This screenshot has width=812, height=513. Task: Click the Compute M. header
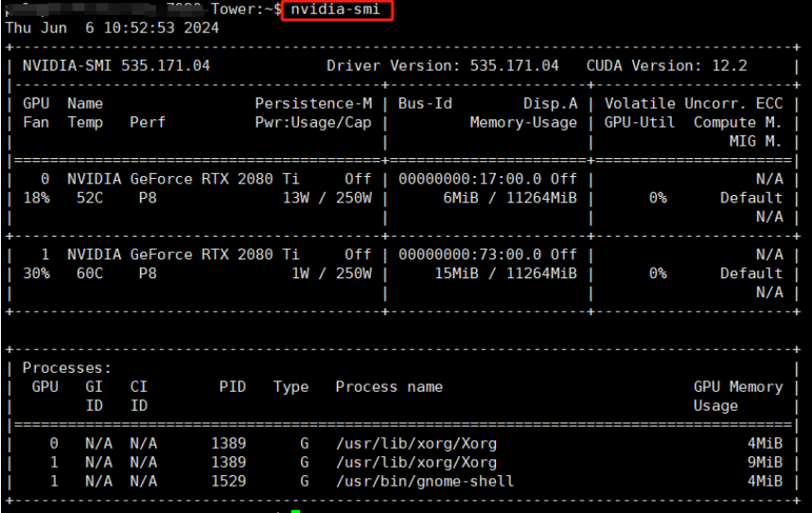pos(737,123)
